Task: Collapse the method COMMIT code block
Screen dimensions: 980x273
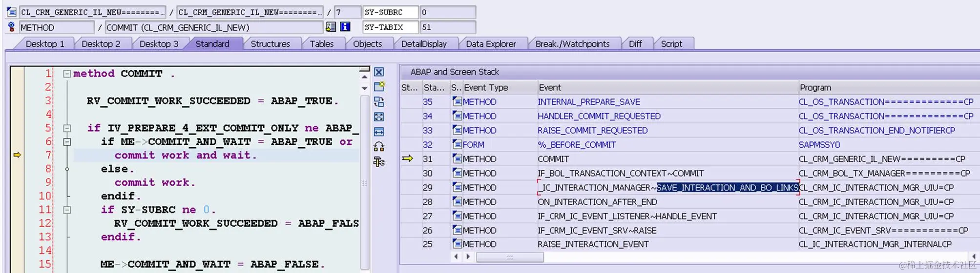Action: click(x=67, y=74)
